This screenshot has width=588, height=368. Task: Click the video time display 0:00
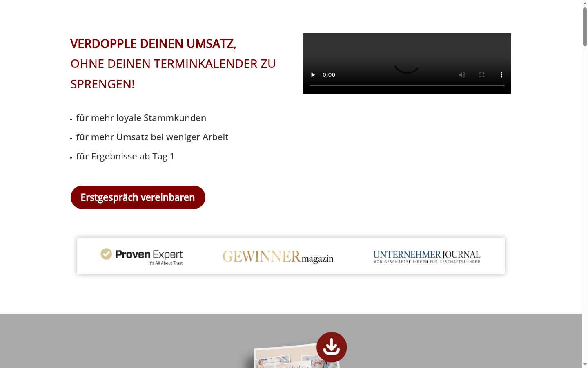coord(329,75)
